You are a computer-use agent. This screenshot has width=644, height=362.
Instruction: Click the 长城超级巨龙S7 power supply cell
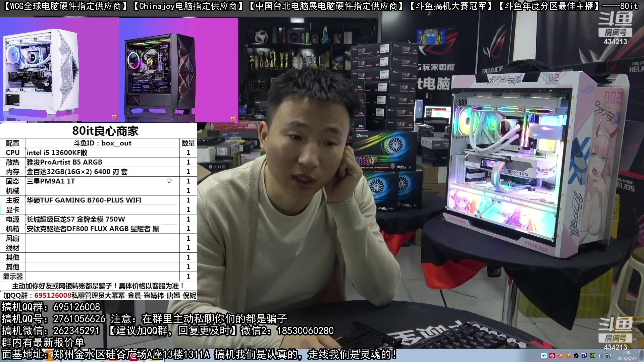tap(103, 219)
